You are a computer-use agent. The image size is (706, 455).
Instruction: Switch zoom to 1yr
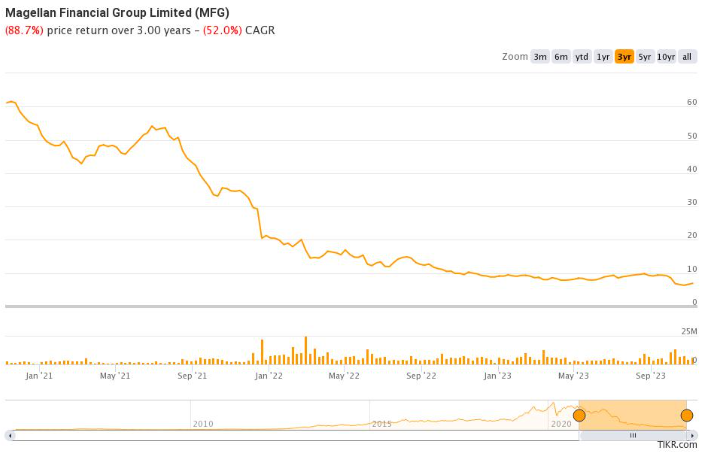point(603,57)
